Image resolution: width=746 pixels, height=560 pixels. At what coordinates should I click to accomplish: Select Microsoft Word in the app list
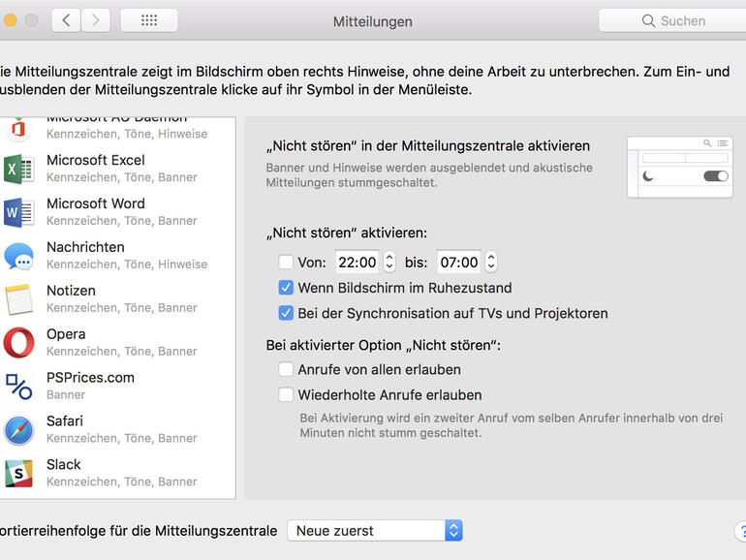point(117,212)
